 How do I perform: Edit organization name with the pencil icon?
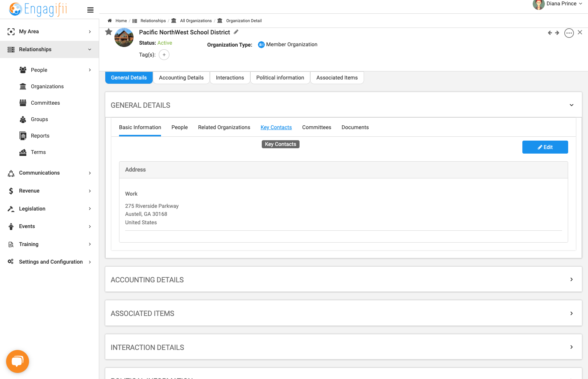click(236, 32)
